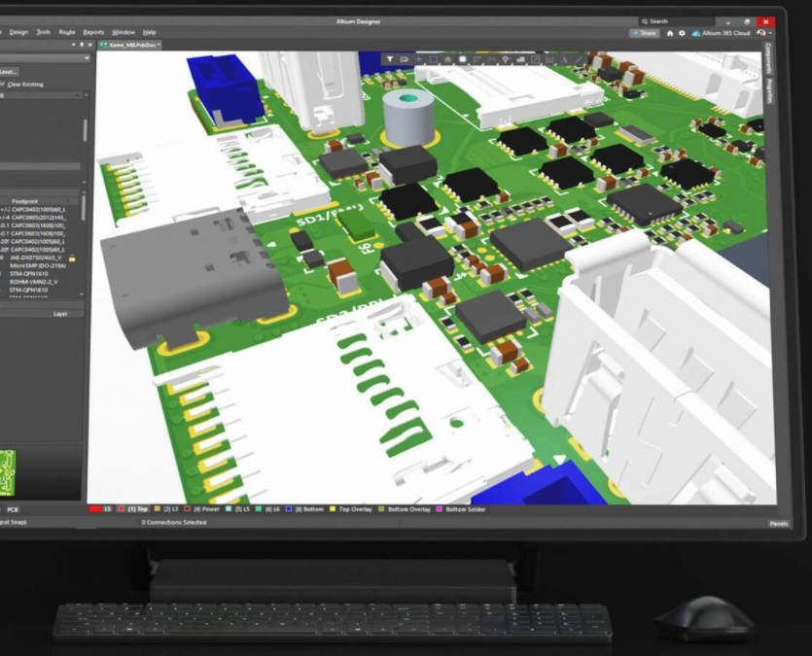
Task: Select the rectangle selection tool icon
Action: tap(433, 59)
